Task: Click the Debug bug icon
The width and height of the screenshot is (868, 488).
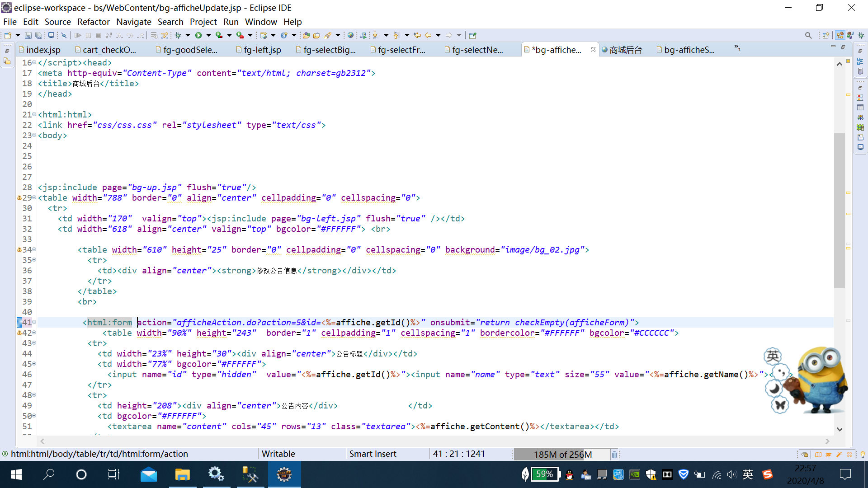Action: coord(178,35)
